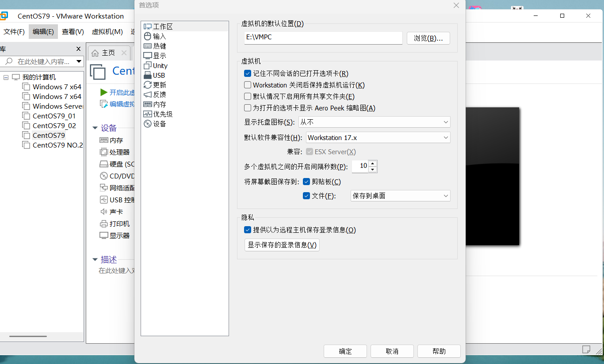Click the 开启此虚拟机 link

pyautogui.click(x=122, y=92)
